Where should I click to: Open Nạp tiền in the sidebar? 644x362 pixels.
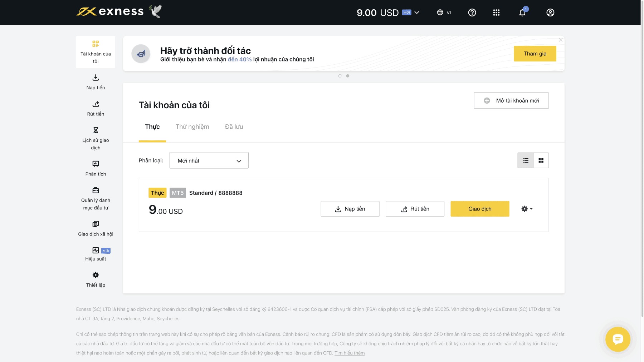click(x=96, y=82)
